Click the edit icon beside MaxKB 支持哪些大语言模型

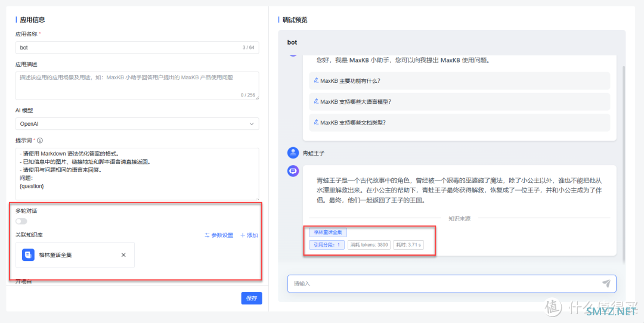tap(316, 101)
